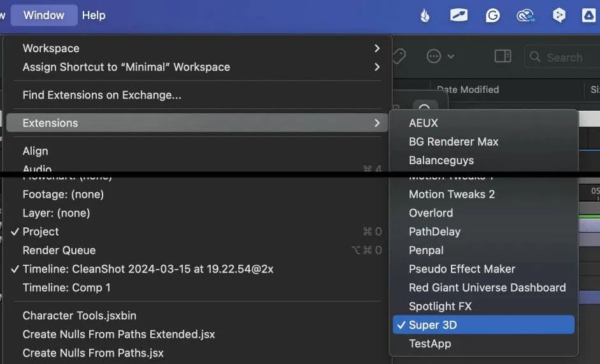The height and width of the screenshot is (364, 600).
Task: Open the Finder ellipsis action menu
Action: pyautogui.click(x=440, y=57)
